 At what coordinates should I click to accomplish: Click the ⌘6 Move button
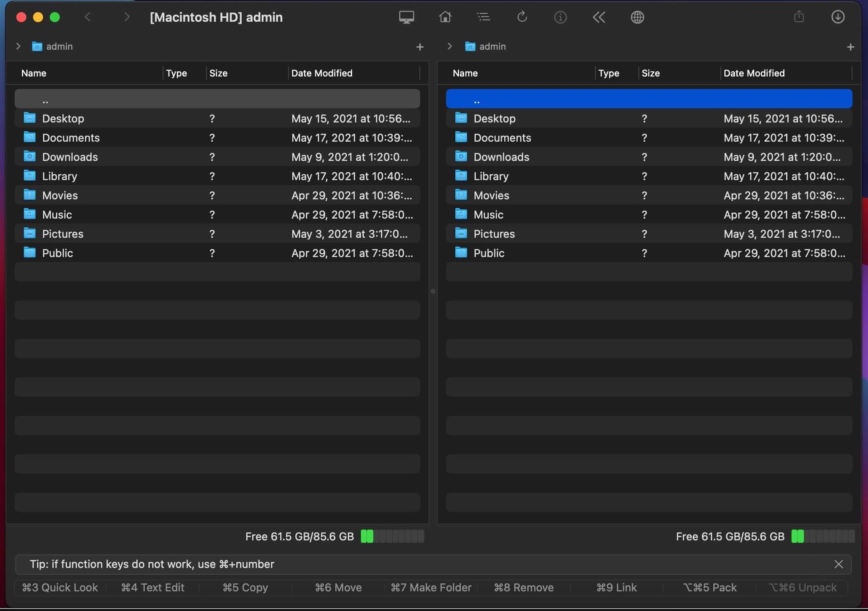click(338, 588)
